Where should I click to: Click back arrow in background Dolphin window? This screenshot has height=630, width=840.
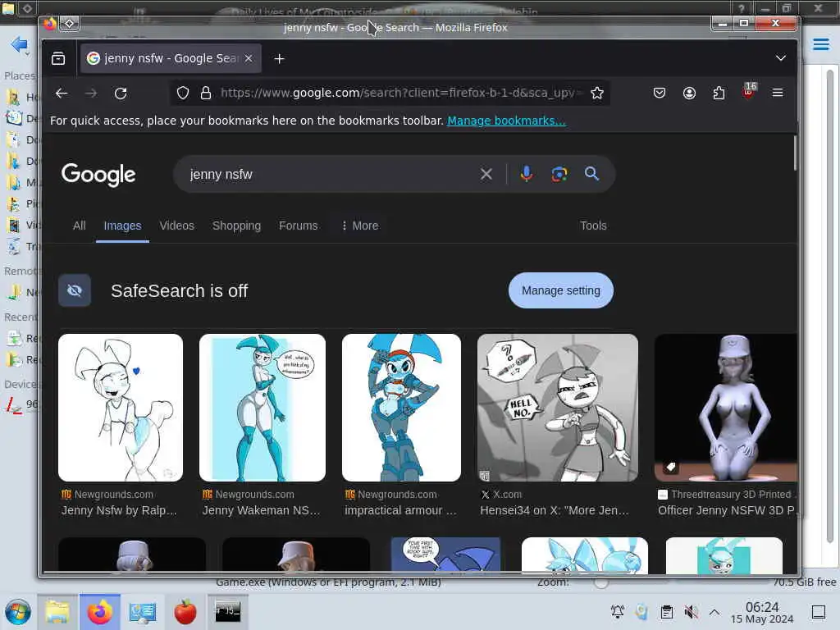point(20,44)
